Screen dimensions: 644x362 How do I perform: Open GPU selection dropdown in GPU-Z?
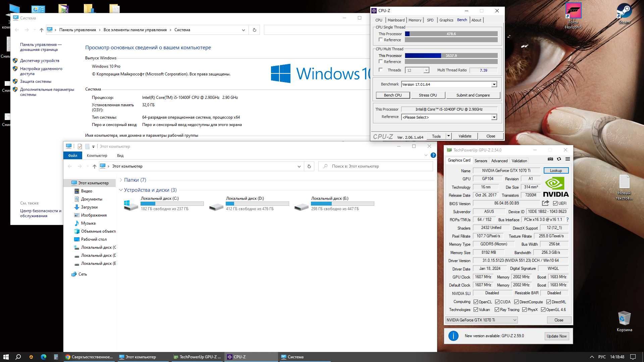tap(481, 320)
